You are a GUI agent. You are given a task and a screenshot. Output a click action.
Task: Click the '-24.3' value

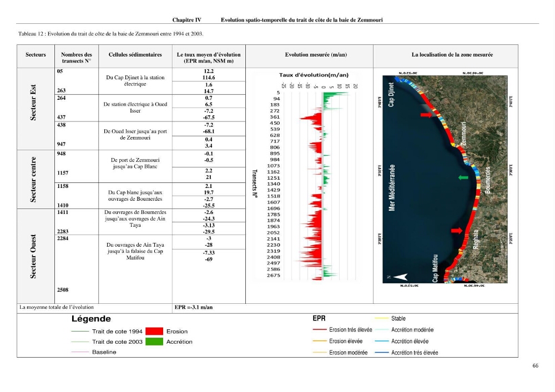[x=209, y=219]
